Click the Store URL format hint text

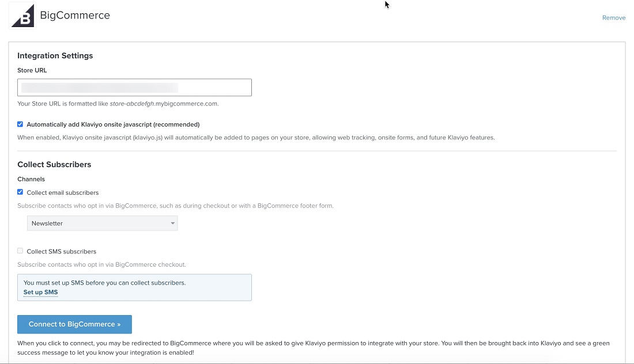(x=118, y=104)
